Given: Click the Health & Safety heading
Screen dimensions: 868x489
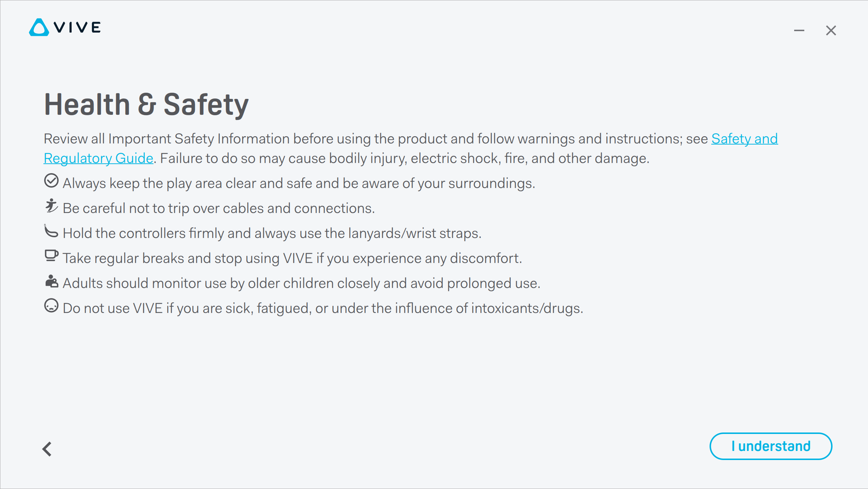Looking at the screenshot, I should click(x=146, y=104).
